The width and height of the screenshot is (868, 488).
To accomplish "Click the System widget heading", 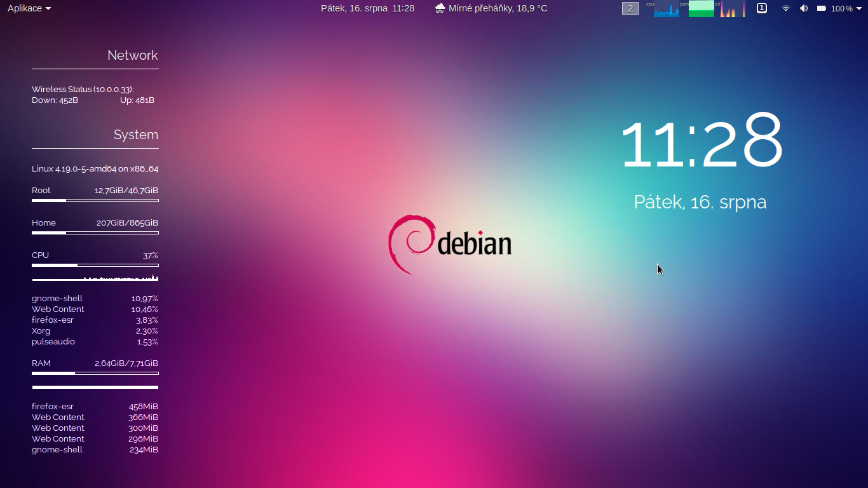I will [136, 135].
